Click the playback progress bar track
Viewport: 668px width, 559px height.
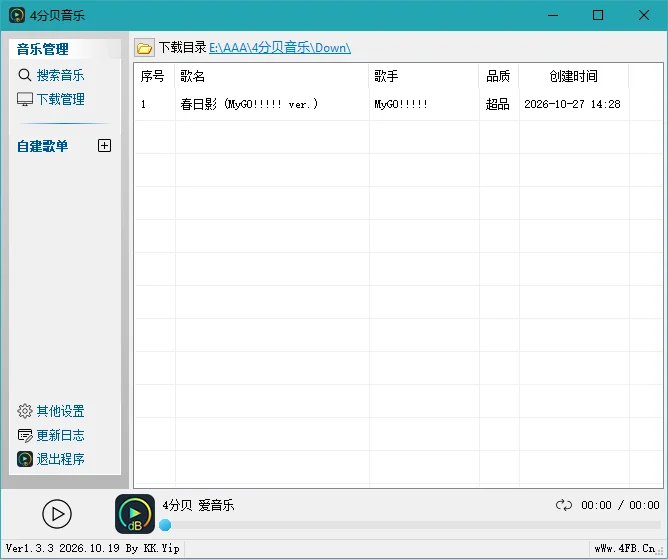[x=412, y=525]
